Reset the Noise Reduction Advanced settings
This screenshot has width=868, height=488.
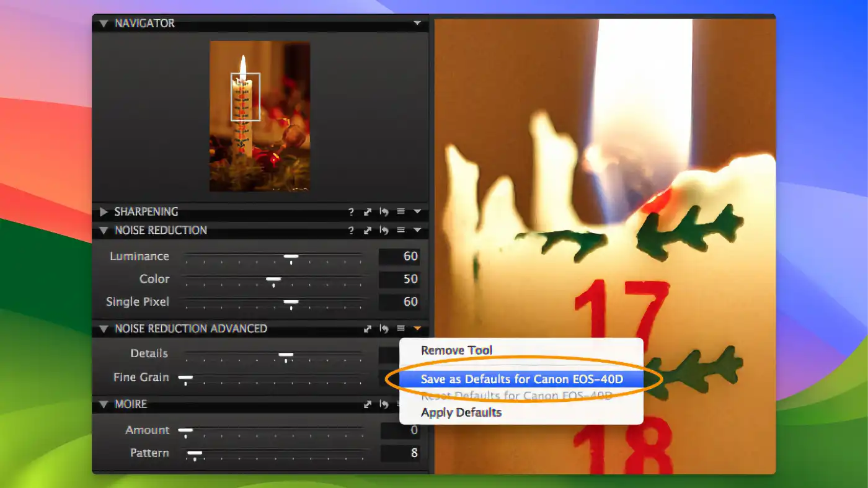tap(384, 329)
